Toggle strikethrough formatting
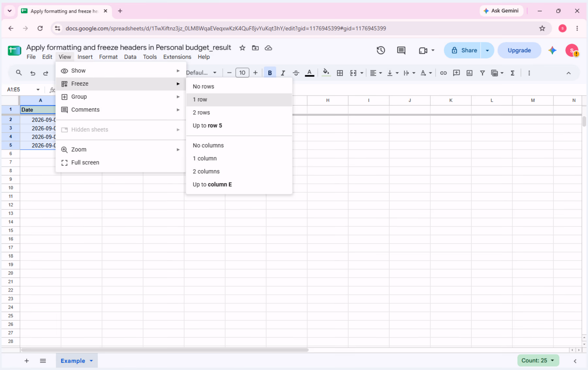 pyautogui.click(x=296, y=73)
